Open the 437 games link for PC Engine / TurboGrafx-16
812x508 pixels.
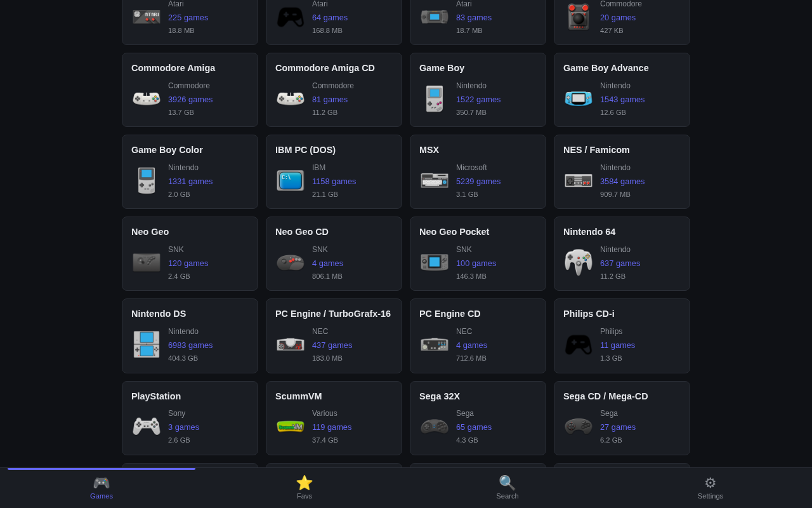[x=332, y=345]
